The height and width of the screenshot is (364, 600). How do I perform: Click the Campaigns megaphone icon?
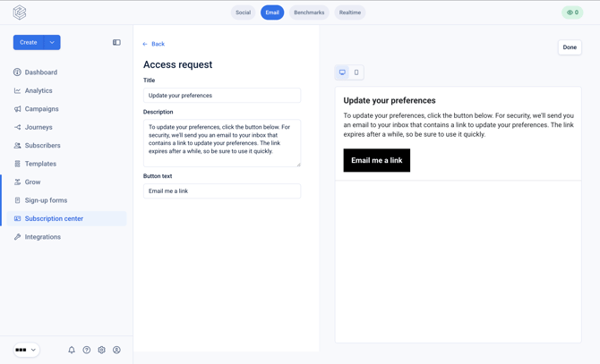tap(17, 109)
